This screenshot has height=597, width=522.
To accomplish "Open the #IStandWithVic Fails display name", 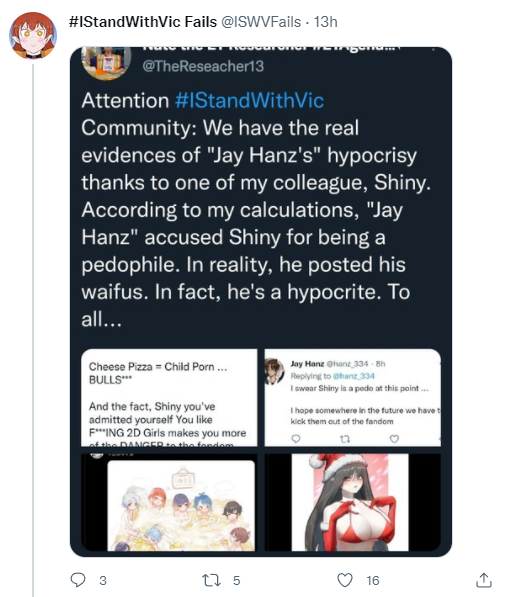I will (x=143, y=22).
